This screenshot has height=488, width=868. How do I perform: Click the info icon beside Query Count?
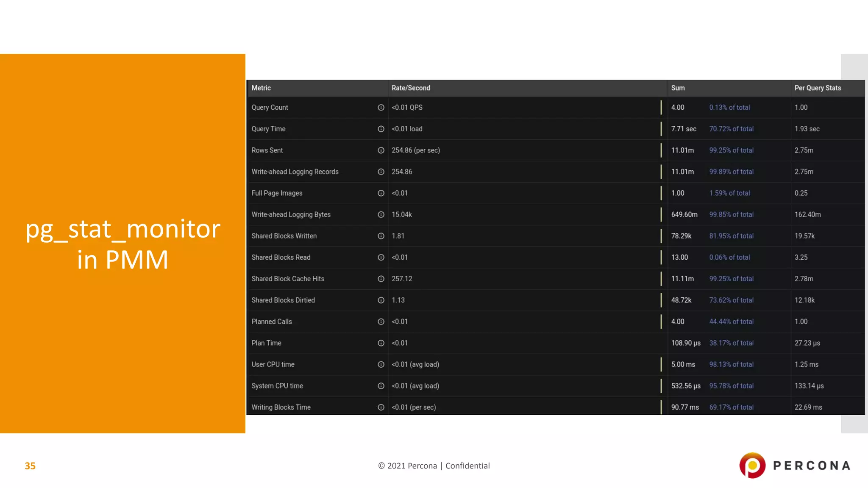(381, 108)
